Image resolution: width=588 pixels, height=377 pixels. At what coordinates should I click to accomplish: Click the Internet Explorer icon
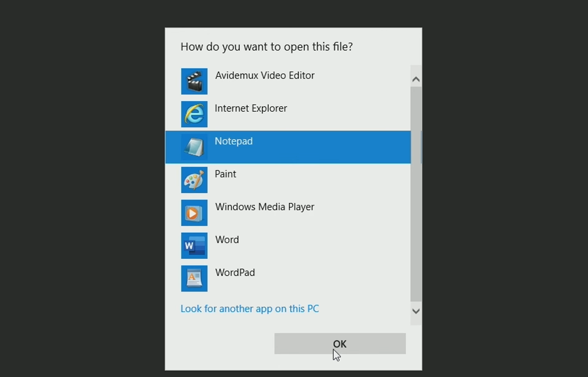pyautogui.click(x=194, y=114)
